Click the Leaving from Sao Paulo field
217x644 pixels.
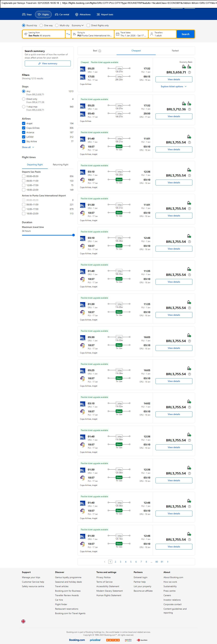click(44, 34)
